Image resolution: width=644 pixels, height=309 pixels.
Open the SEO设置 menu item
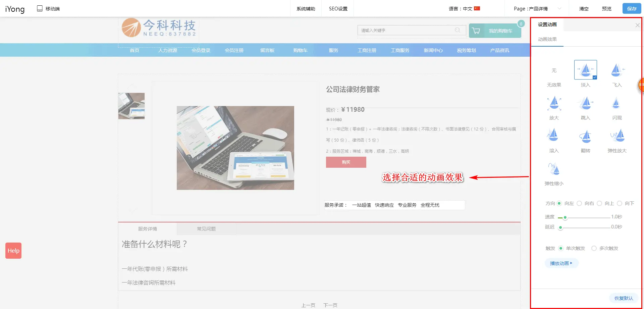point(338,9)
